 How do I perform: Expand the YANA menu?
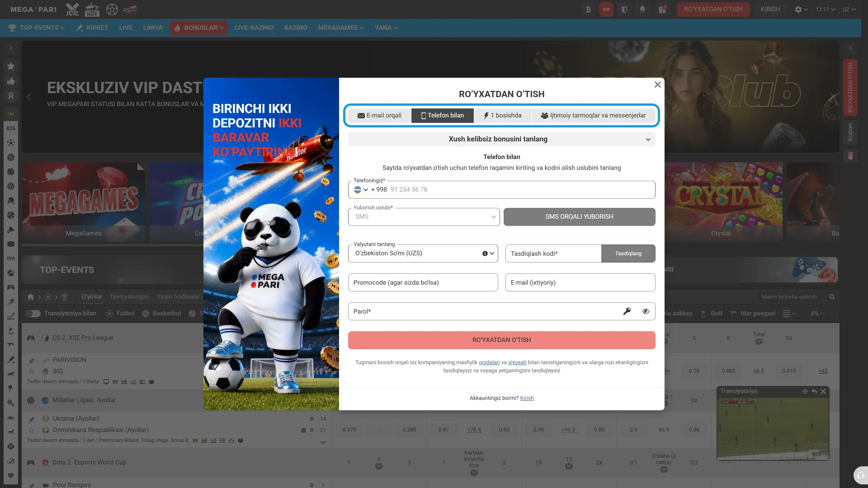click(386, 28)
